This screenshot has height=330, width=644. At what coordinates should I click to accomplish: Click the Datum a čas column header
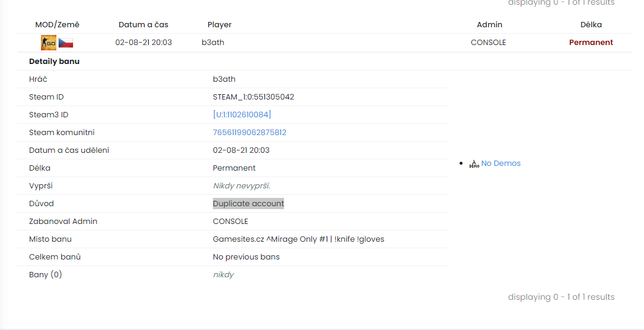[x=144, y=24]
